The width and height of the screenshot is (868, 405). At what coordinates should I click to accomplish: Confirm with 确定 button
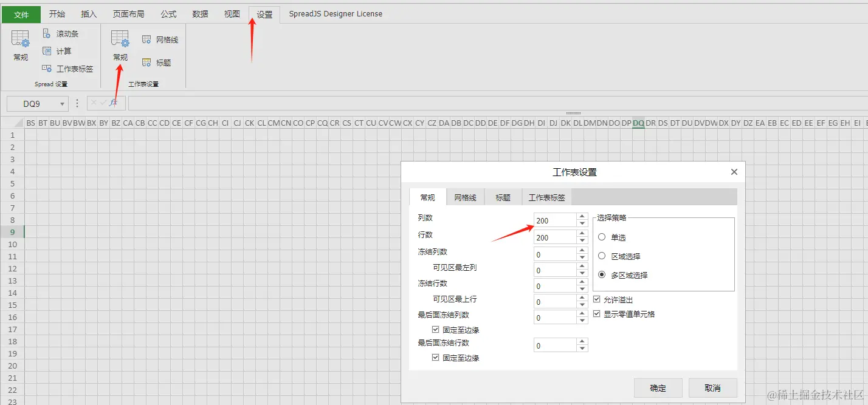658,388
